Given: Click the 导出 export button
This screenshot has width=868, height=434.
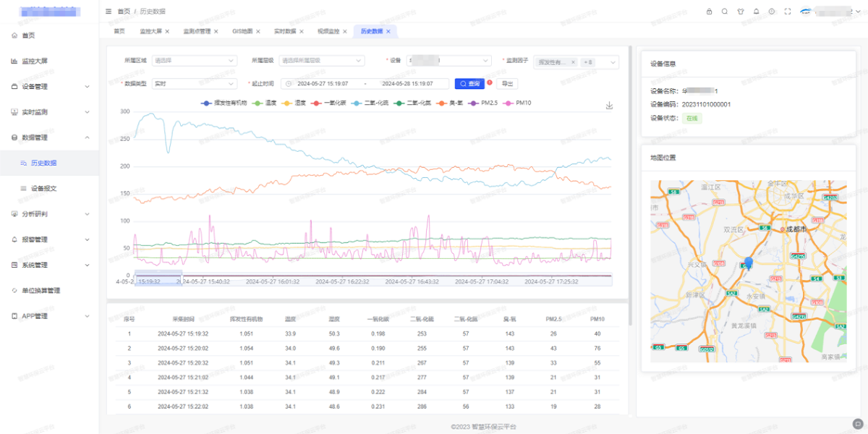Looking at the screenshot, I should click(x=507, y=84).
